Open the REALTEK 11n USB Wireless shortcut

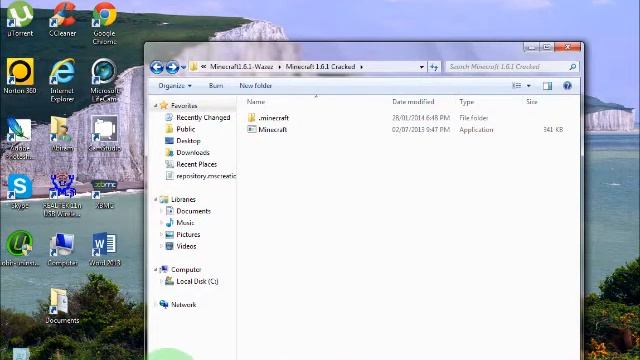62,195
